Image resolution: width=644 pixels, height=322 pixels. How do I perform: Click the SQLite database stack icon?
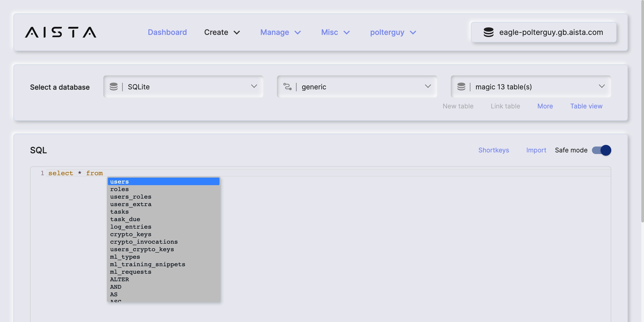(114, 87)
